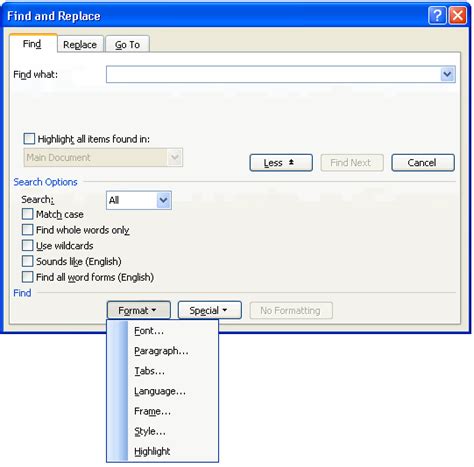Check Find all word forms (English)
474x467 pixels.
(28, 277)
